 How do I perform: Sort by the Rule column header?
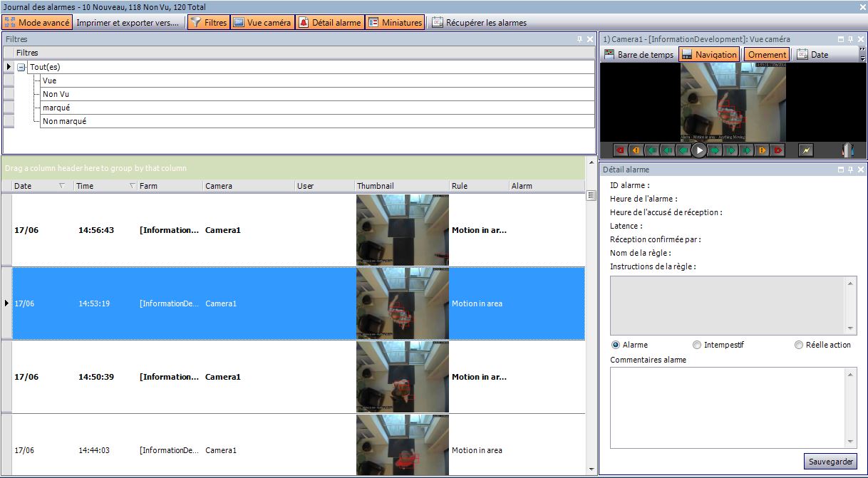[479, 186]
